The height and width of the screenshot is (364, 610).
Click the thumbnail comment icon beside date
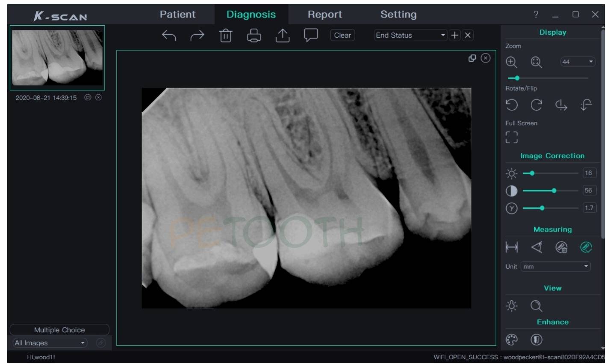click(x=88, y=97)
